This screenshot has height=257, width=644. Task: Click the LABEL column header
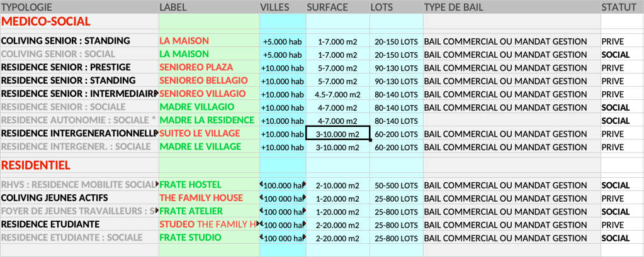click(x=172, y=7)
